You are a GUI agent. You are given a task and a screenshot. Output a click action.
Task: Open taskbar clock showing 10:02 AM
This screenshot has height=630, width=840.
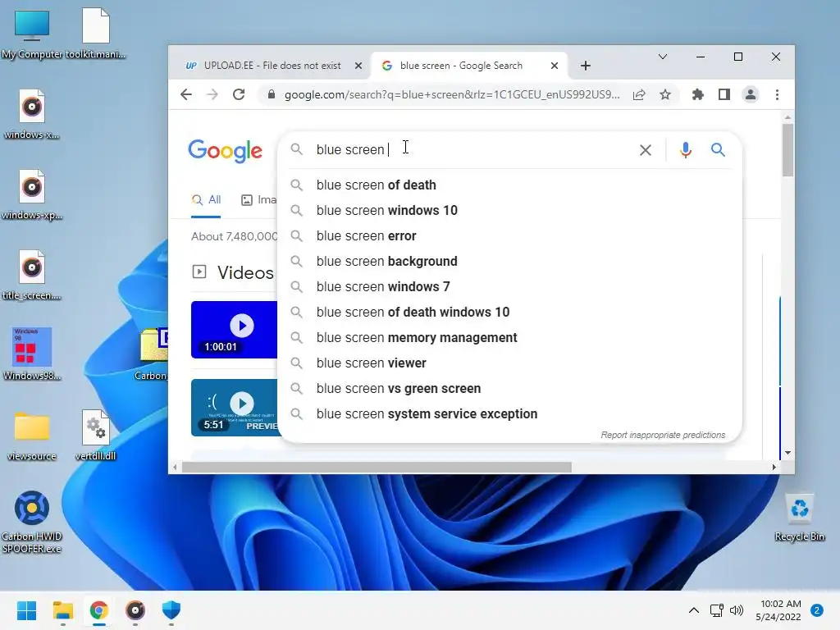pos(778,610)
